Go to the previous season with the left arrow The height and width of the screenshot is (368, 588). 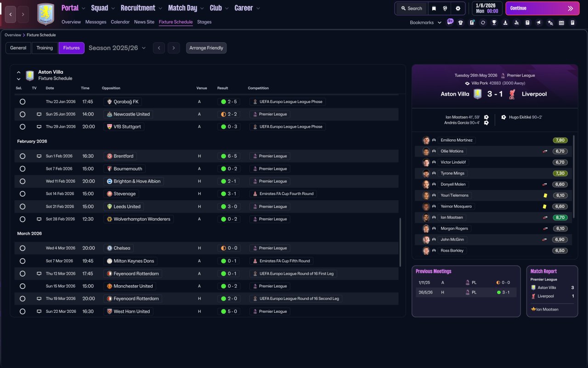tap(159, 48)
